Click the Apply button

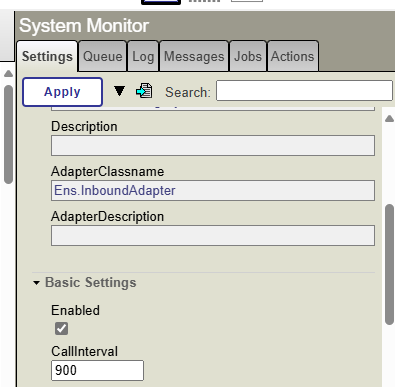point(62,92)
